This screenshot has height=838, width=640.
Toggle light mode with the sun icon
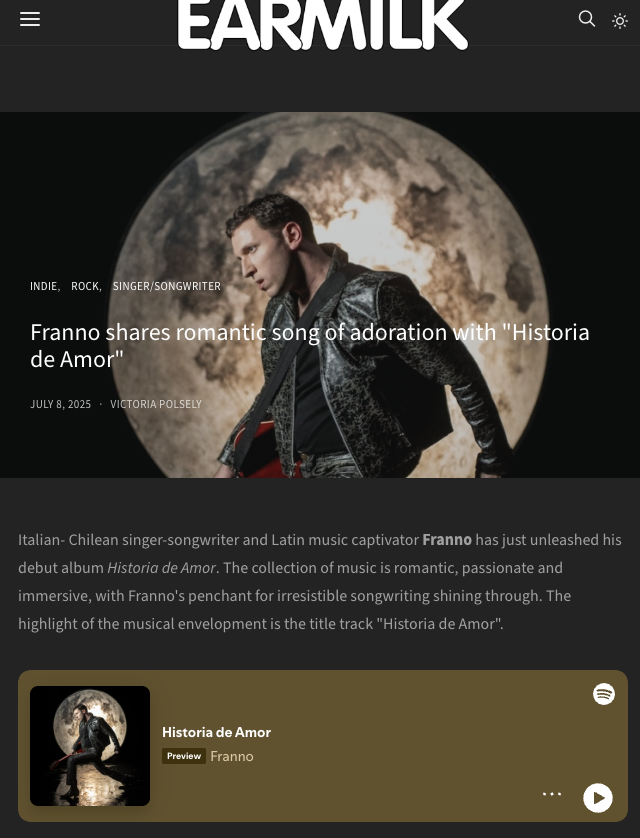[x=620, y=21]
